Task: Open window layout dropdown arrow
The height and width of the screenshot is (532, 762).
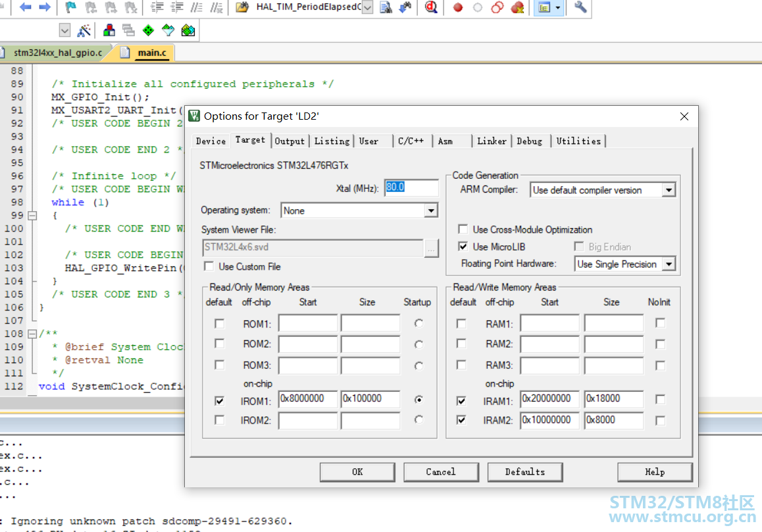Action: (x=558, y=7)
